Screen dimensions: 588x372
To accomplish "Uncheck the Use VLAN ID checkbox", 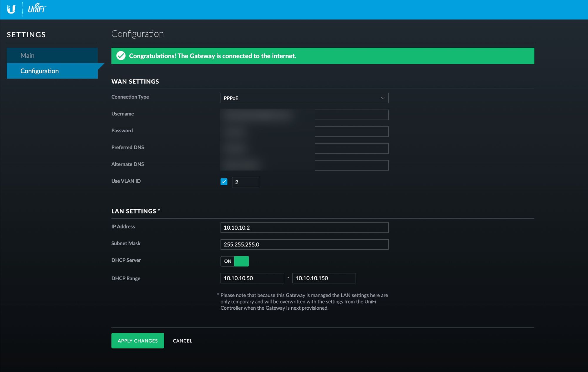I will tap(224, 182).
